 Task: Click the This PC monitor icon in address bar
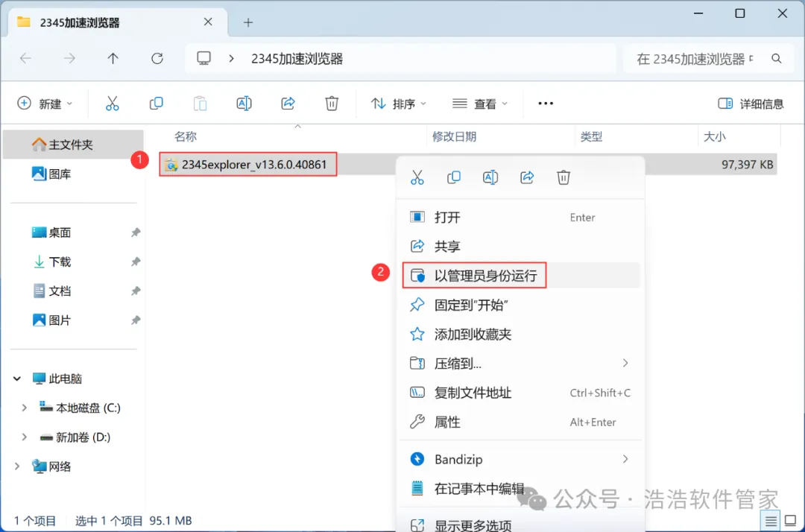point(203,58)
